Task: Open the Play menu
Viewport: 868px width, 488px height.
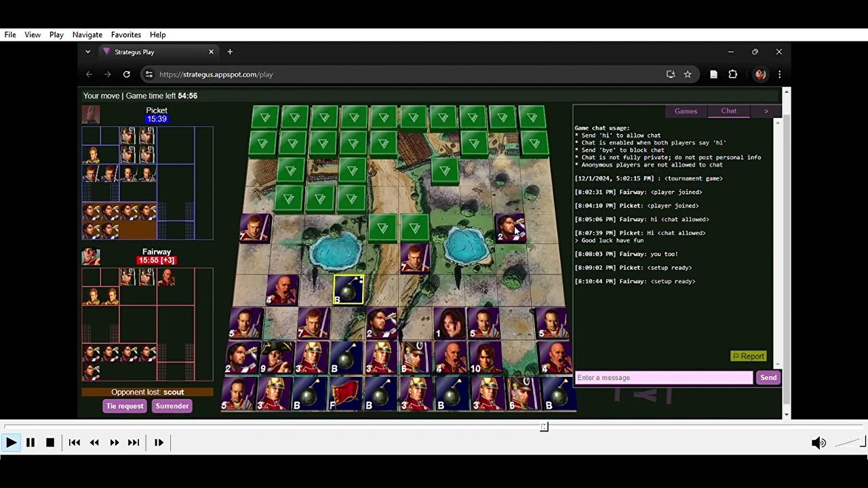Action: tap(56, 35)
